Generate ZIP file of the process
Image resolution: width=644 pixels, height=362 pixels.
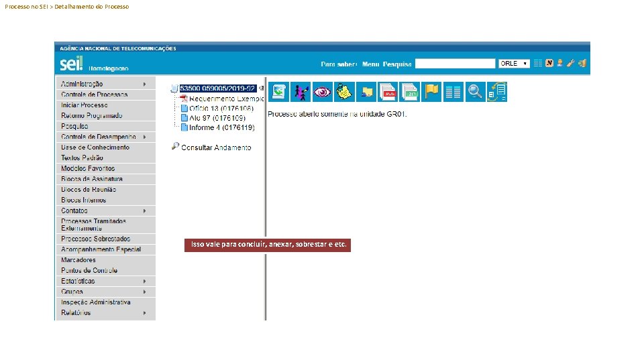click(x=409, y=92)
